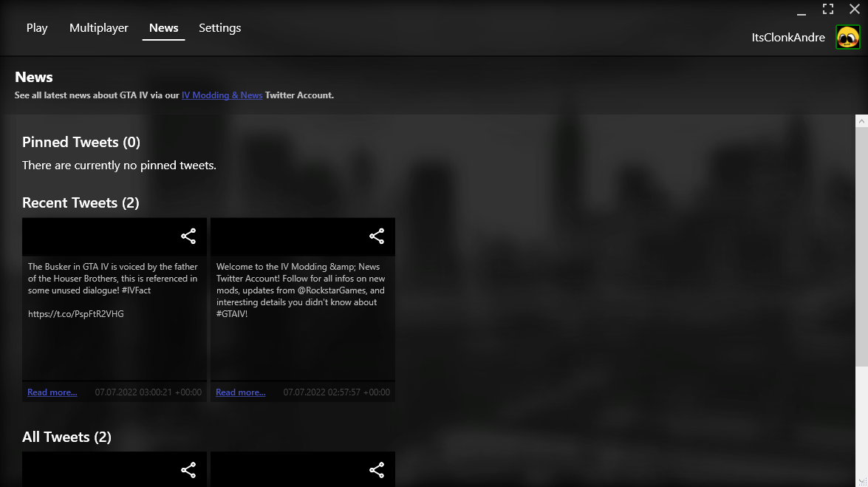Minimize the launcher window

(x=802, y=10)
